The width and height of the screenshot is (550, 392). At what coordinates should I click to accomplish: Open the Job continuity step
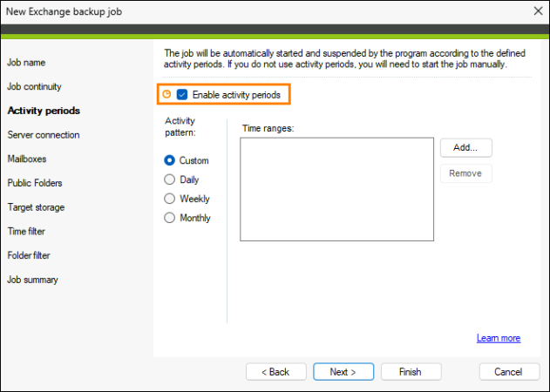(34, 86)
